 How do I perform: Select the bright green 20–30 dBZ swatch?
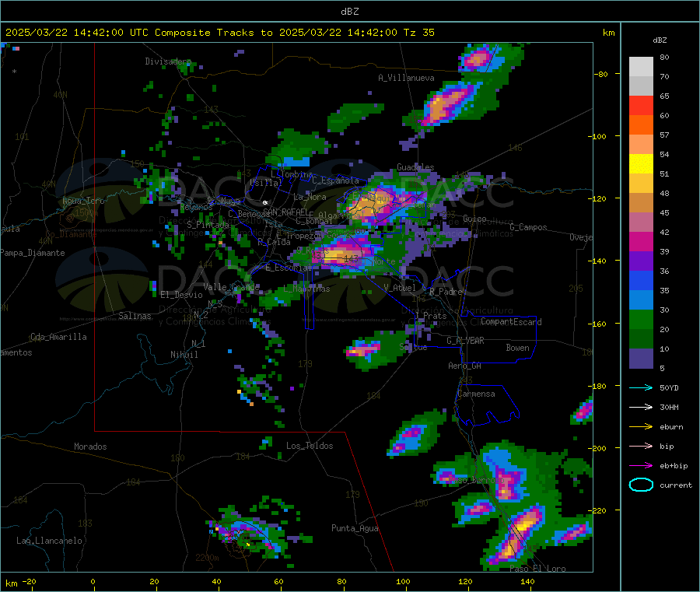641,320
